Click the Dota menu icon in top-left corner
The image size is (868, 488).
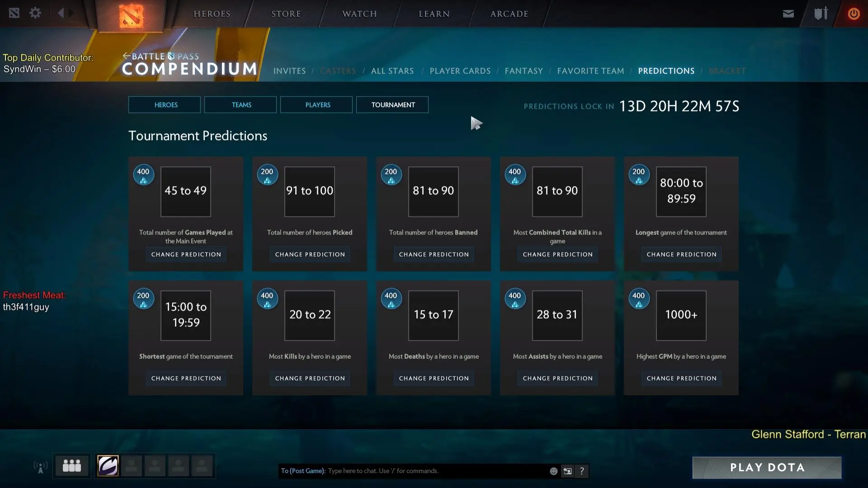coord(14,13)
